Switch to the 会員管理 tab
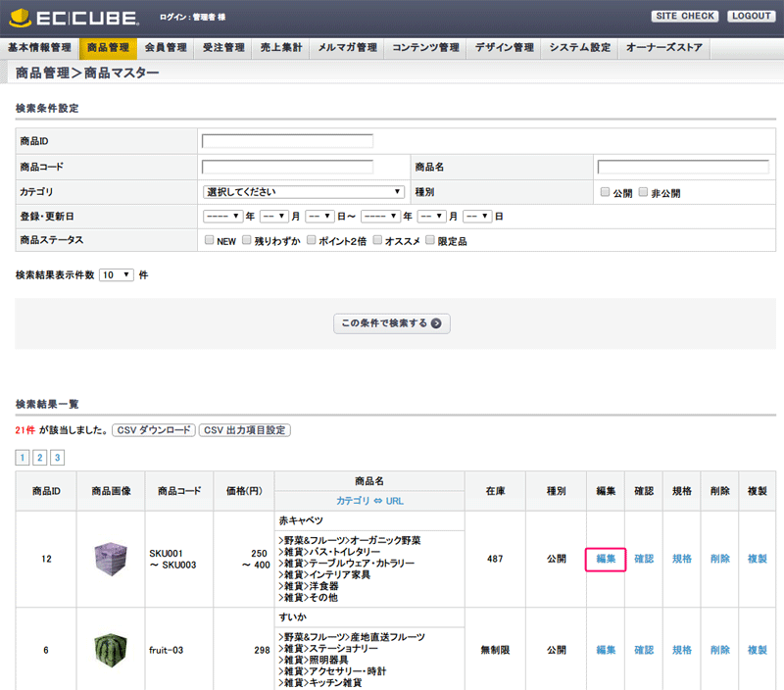Image resolution: width=784 pixels, height=690 pixels. tap(165, 47)
